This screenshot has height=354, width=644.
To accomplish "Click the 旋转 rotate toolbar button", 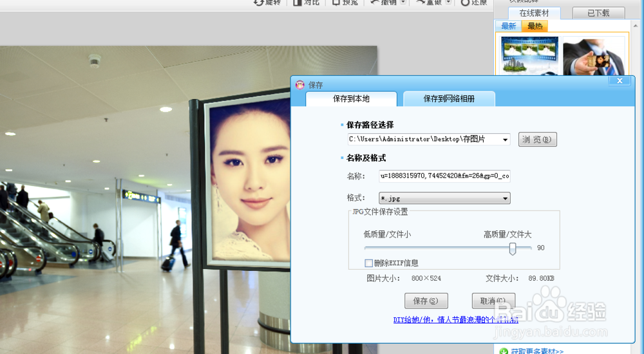I will [x=267, y=3].
